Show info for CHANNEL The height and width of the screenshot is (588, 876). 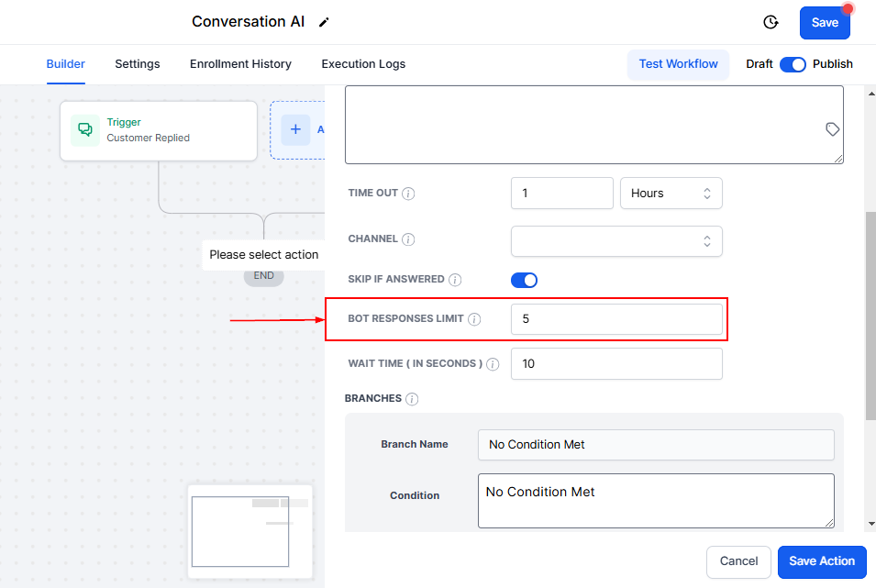408,239
